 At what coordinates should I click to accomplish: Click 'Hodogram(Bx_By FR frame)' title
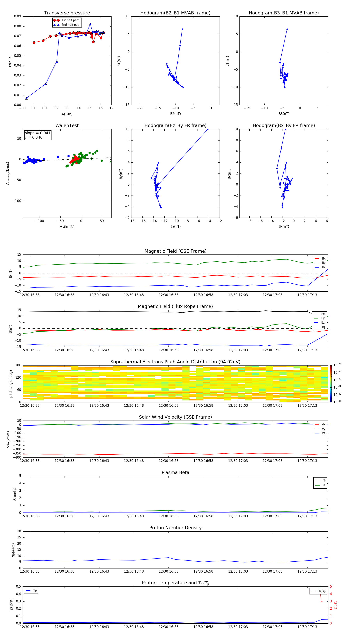pyautogui.click(x=284, y=125)
